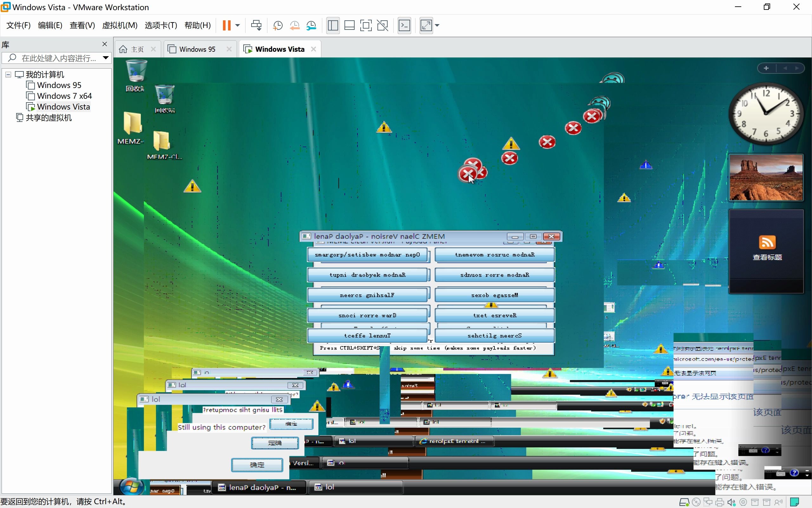Open the message log note icon
The image size is (812, 508).
(794, 502)
